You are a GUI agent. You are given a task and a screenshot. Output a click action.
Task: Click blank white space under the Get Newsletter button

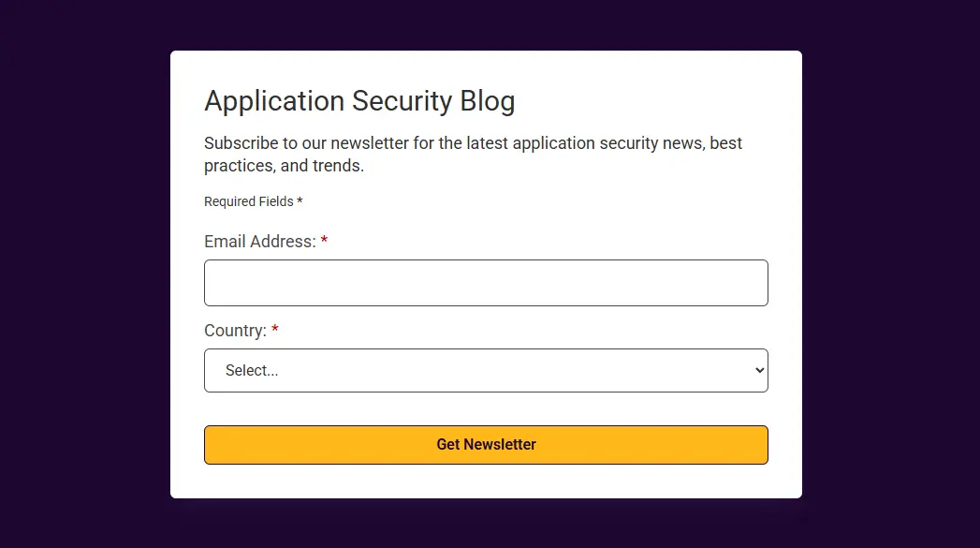coord(486,481)
